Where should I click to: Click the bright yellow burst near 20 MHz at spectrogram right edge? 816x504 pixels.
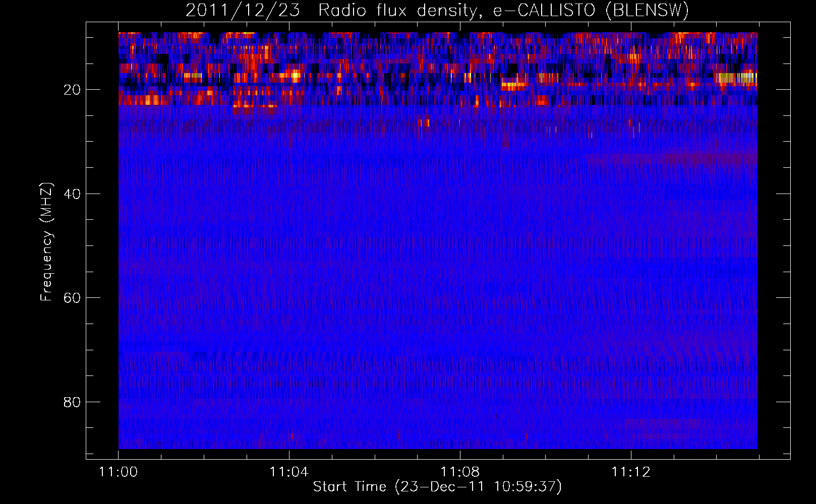pos(736,78)
